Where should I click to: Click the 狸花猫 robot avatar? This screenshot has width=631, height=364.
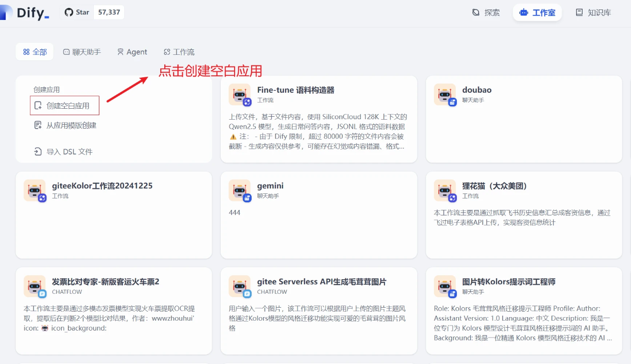pyautogui.click(x=445, y=190)
